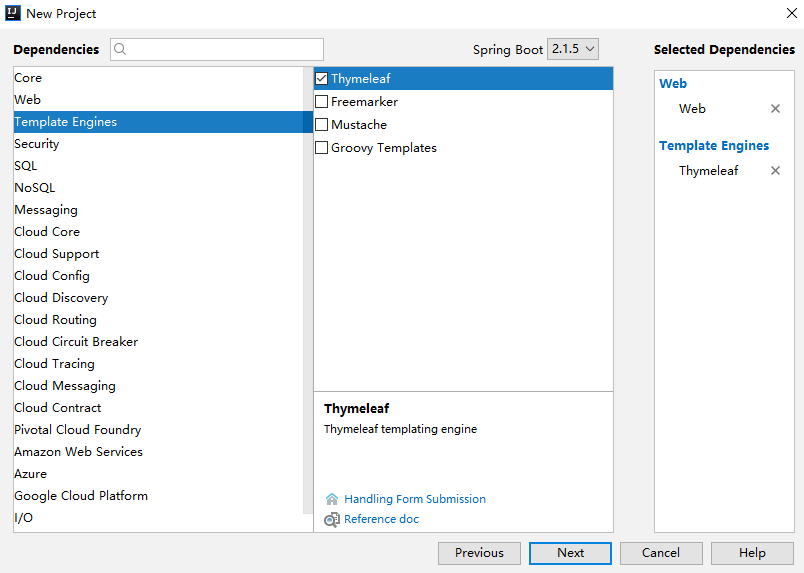Click the home icon beside Handling Form Submission
The height and width of the screenshot is (573, 804).
click(x=332, y=499)
